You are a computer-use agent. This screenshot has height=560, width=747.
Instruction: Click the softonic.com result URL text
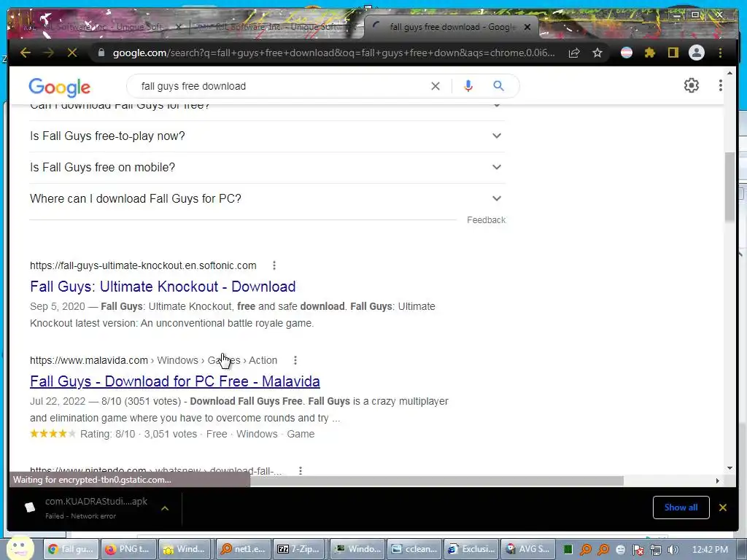click(143, 265)
